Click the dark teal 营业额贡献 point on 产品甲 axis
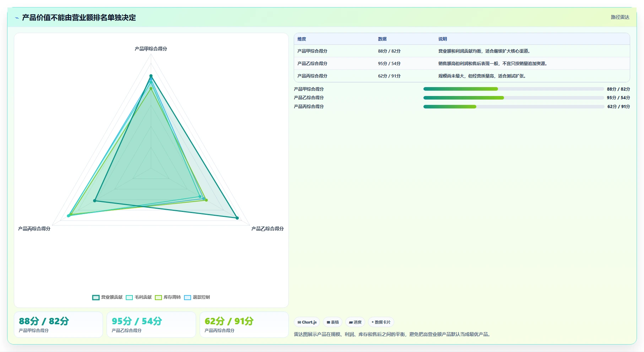 click(151, 76)
